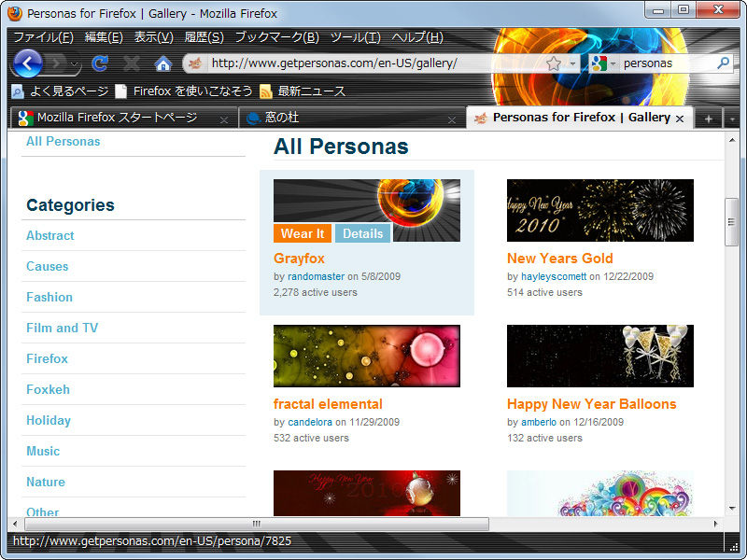The image size is (747, 560).
Task: Click the site favicon in address bar
Action: pyautogui.click(x=195, y=63)
